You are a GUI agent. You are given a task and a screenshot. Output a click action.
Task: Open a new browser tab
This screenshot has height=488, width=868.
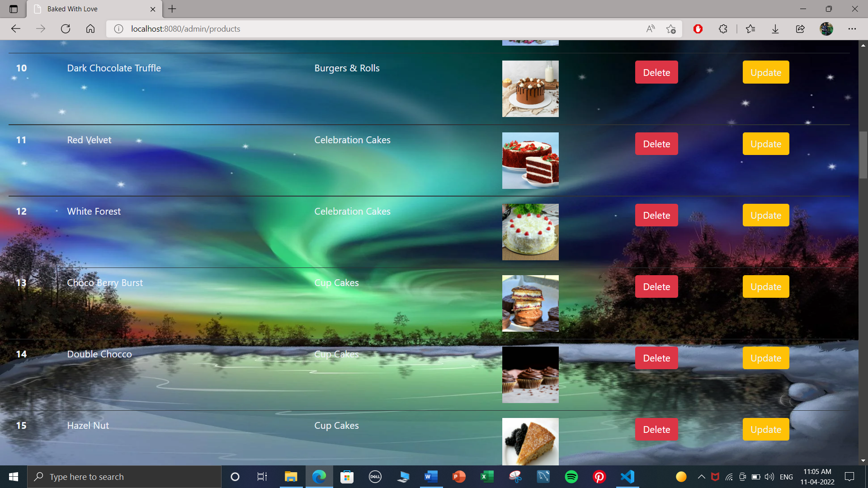(172, 9)
